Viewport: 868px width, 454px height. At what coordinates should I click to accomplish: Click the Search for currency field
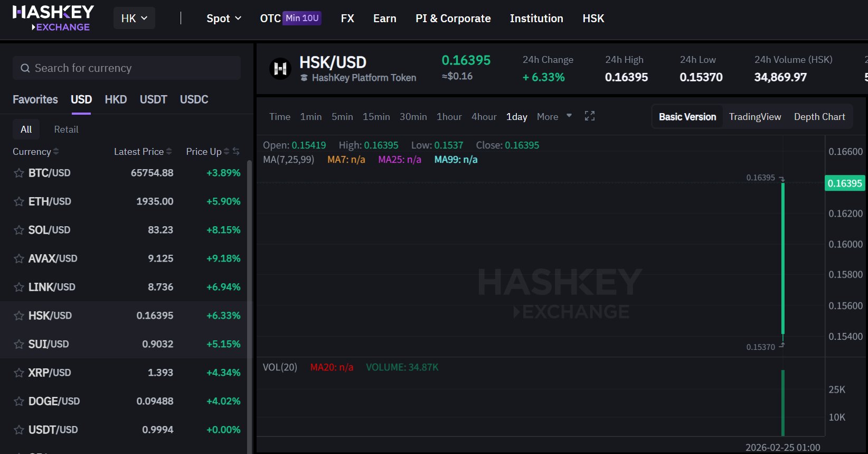point(132,68)
